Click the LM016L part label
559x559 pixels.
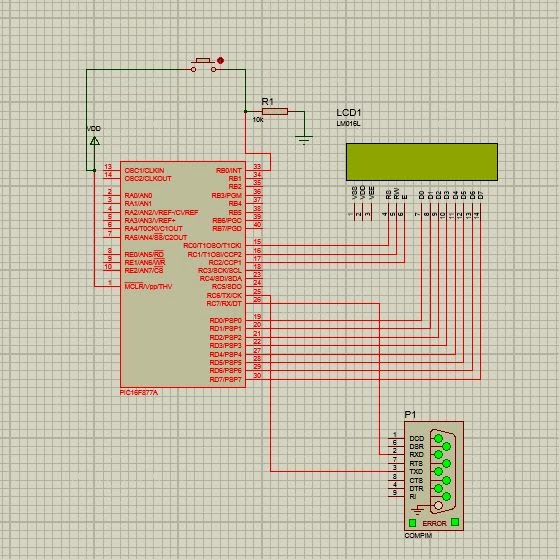pyautogui.click(x=348, y=124)
